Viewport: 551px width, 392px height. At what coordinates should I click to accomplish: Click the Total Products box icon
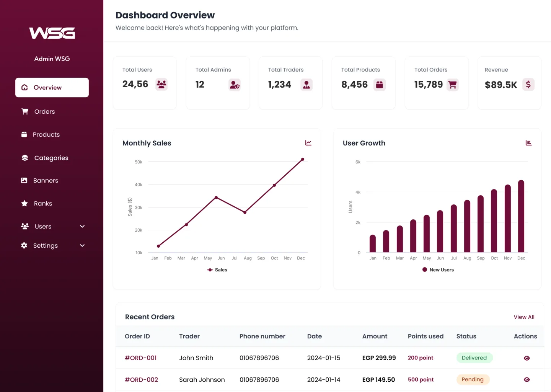380,84
